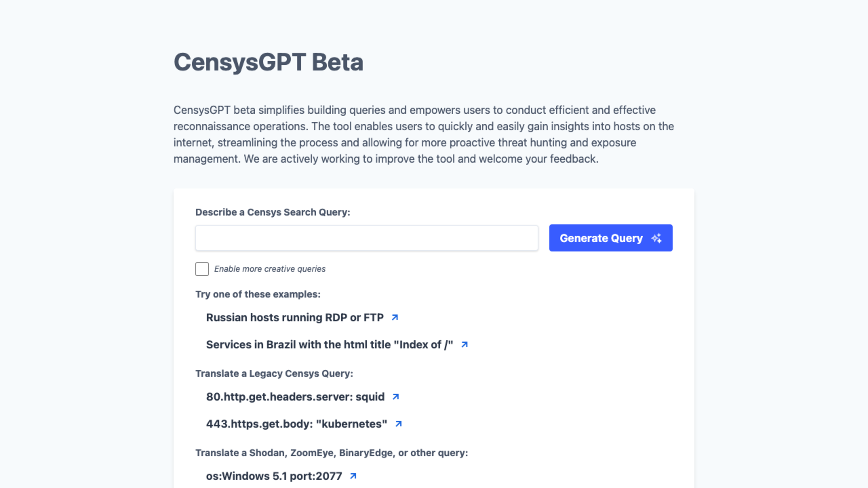Image resolution: width=868 pixels, height=488 pixels.
Task: Enable the more creative queries checkbox
Action: coord(202,269)
